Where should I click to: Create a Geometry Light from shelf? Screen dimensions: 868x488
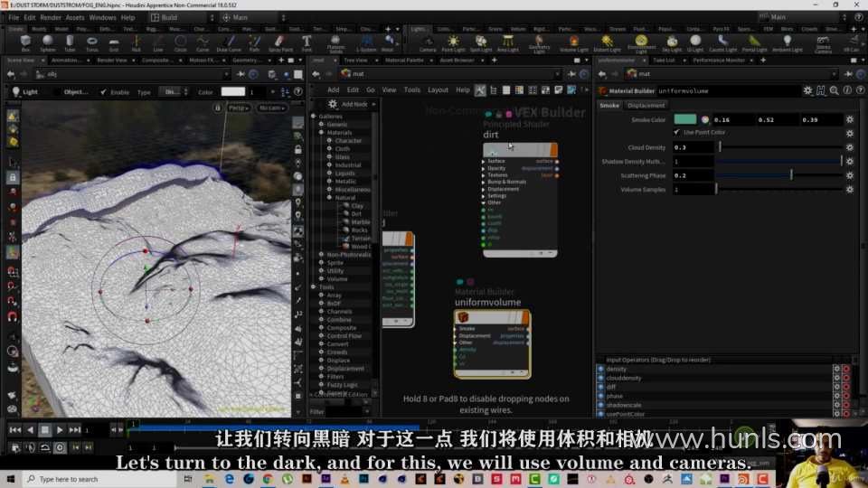pos(539,43)
